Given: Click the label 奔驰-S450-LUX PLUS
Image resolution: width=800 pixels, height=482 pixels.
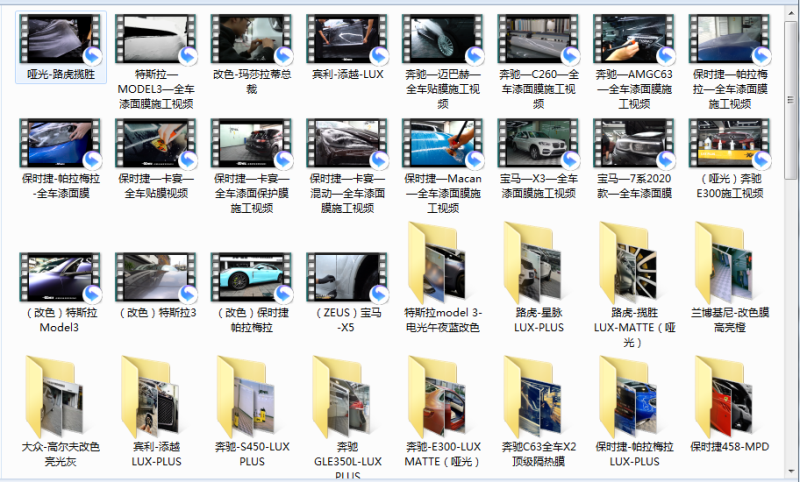Looking at the screenshot, I should (x=252, y=454).
